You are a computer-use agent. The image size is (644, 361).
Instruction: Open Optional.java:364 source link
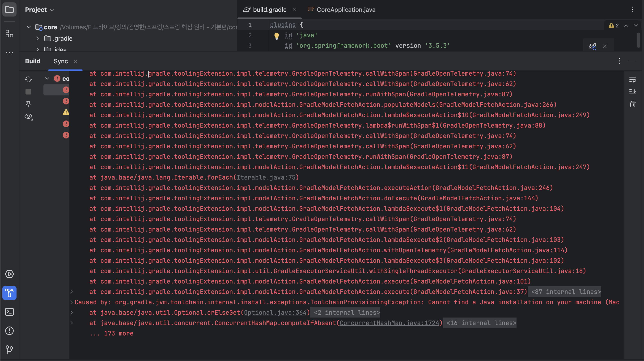(x=275, y=313)
